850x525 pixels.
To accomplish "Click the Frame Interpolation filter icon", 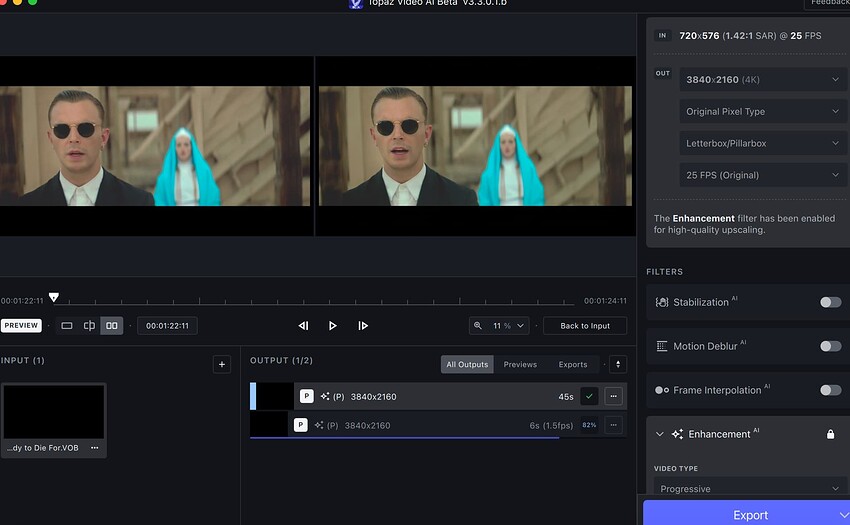I will pyautogui.click(x=662, y=390).
